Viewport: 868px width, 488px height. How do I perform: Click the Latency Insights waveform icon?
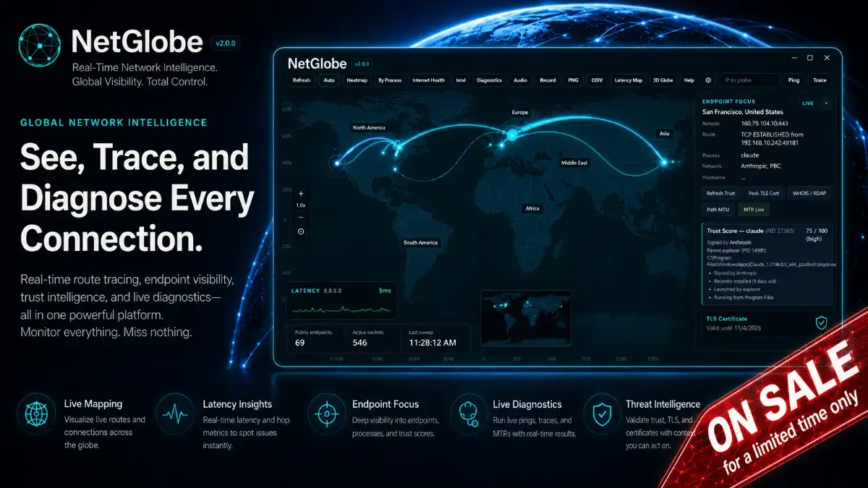click(175, 414)
